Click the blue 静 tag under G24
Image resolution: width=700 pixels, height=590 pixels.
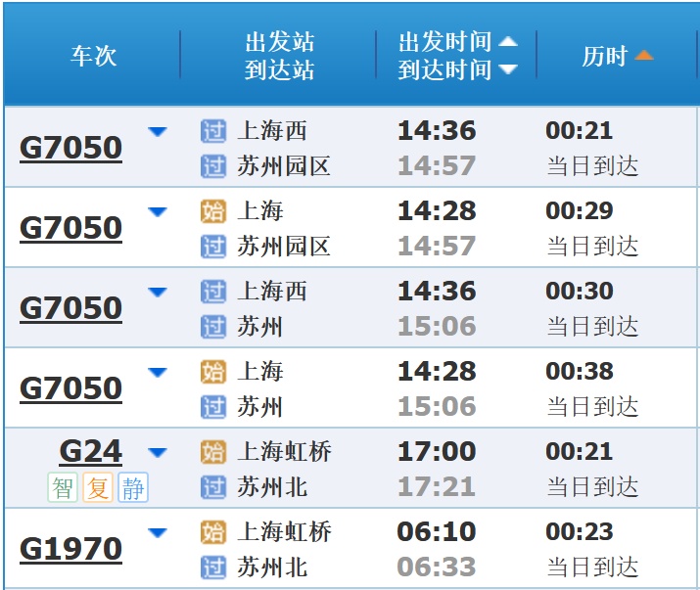[x=133, y=486]
